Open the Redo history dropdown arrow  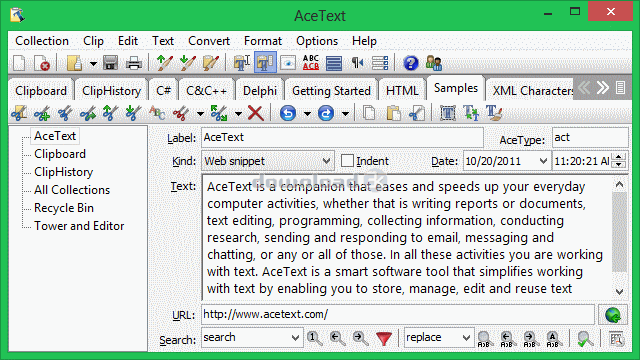point(345,113)
